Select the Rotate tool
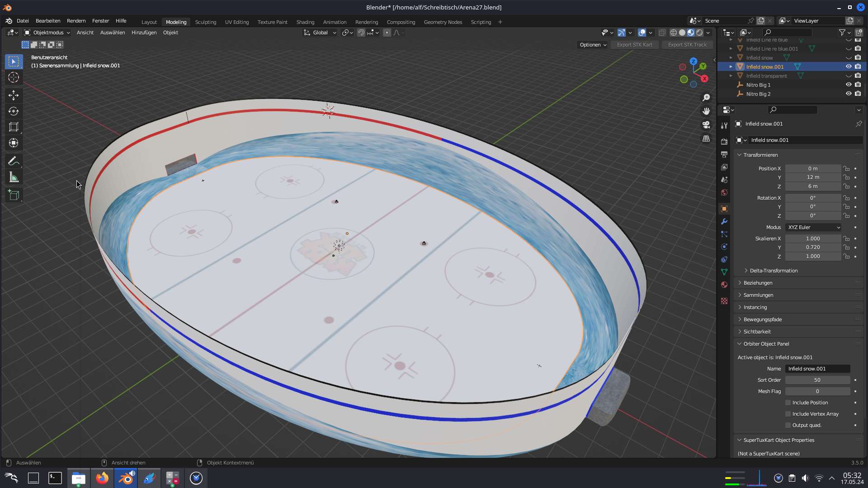The height and width of the screenshot is (488, 868). coord(14,111)
